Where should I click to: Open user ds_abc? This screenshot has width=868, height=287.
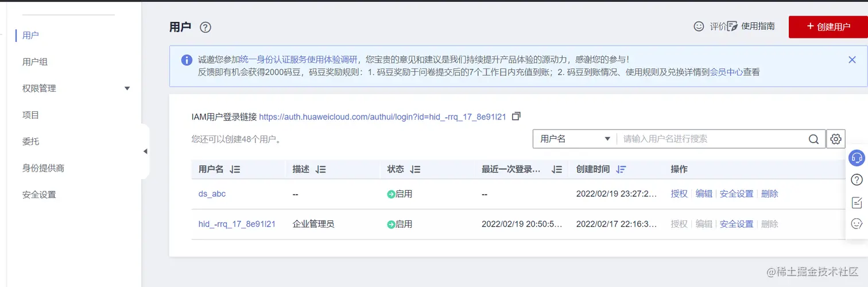coord(212,194)
